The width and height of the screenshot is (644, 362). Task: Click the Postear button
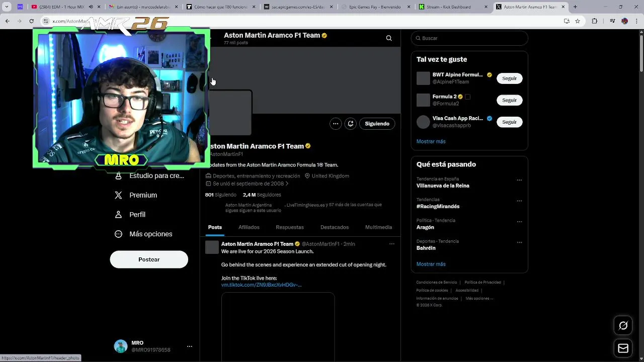click(149, 259)
